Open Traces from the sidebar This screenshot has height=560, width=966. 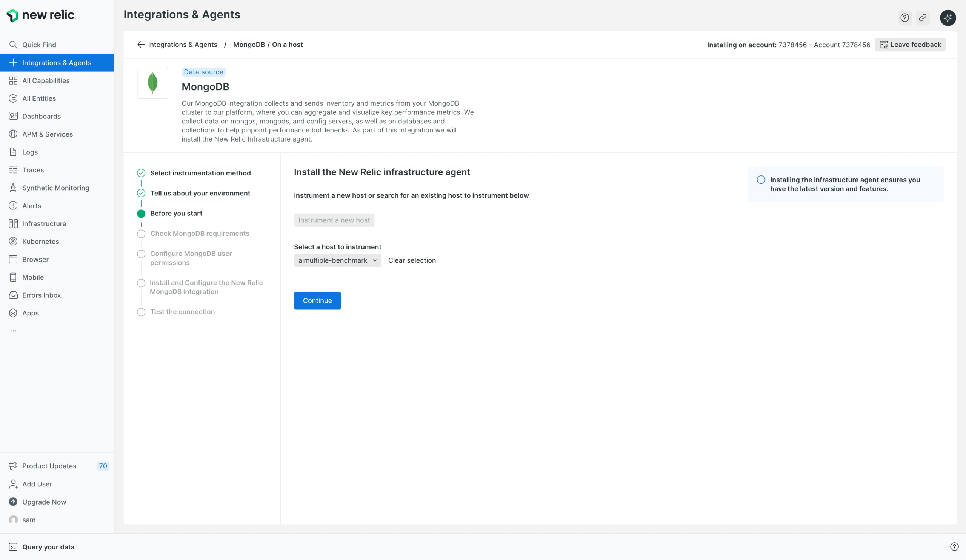[57, 170]
